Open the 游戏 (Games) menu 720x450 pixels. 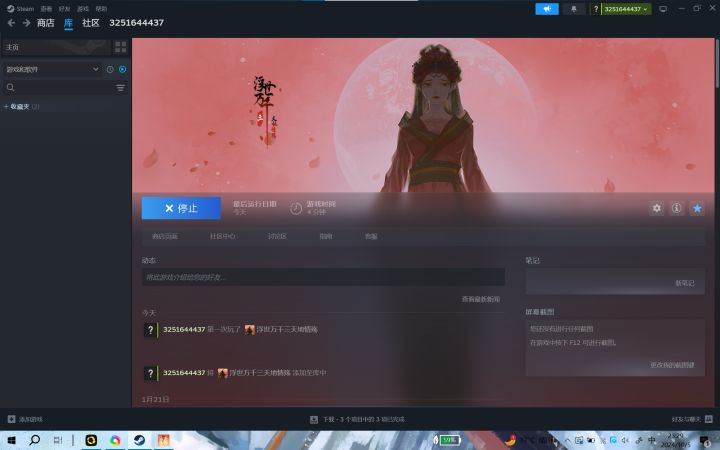tap(83, 9)
